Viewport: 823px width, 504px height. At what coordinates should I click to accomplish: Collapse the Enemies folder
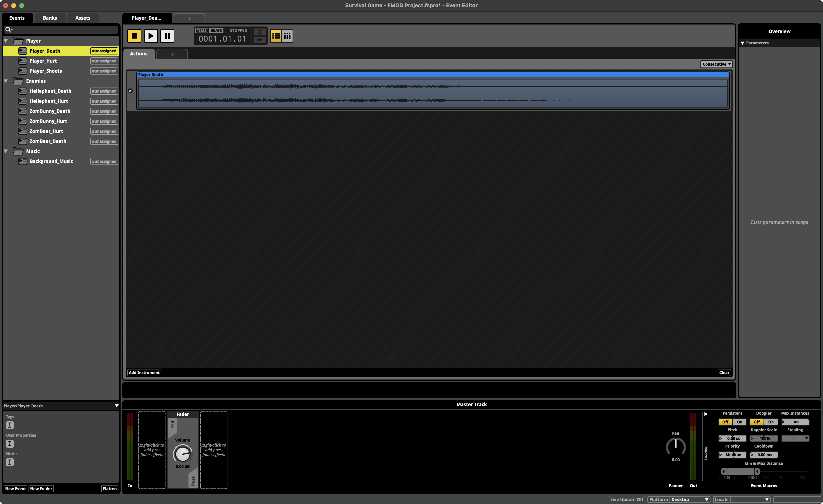click(6, 81)
